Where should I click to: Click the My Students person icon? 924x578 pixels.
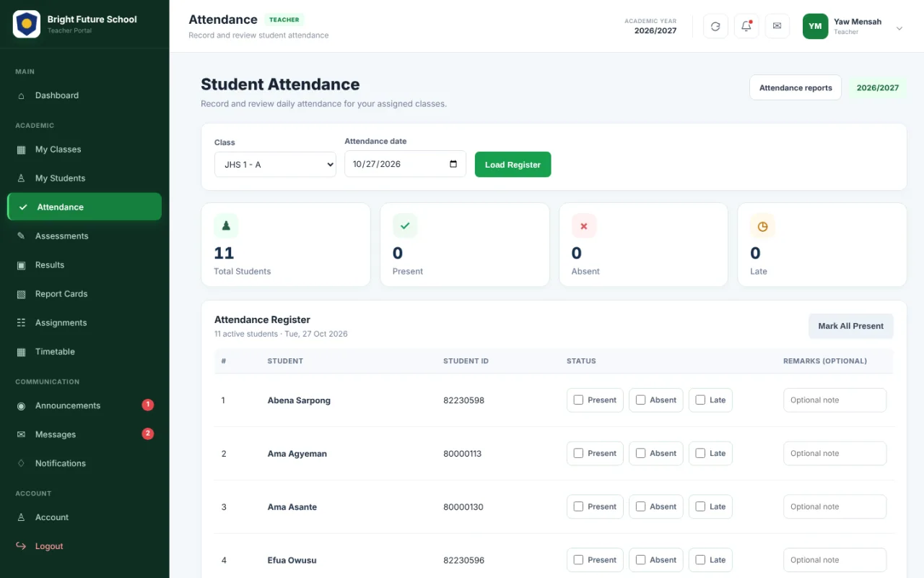click(21, 178)
